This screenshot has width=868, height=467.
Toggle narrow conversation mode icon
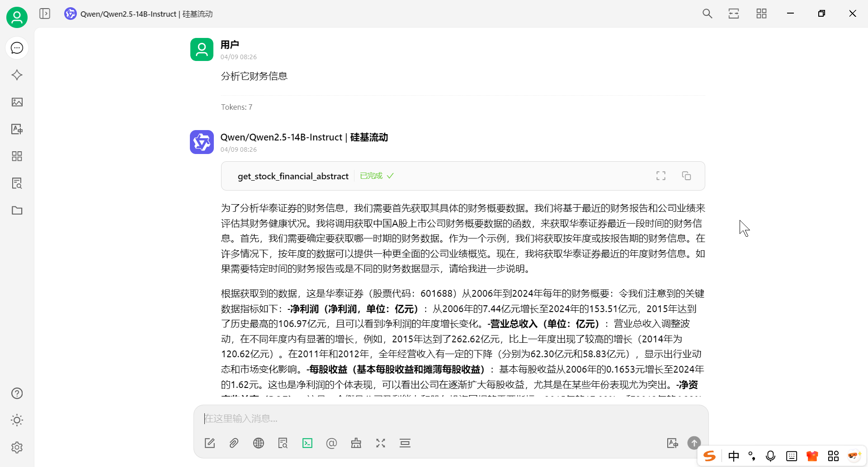click(734, 14)
